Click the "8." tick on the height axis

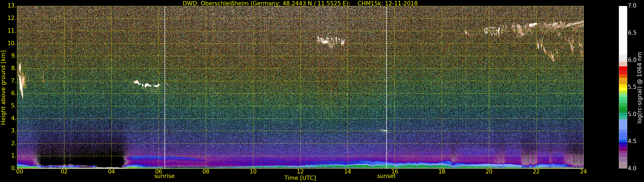click(14, 68)
